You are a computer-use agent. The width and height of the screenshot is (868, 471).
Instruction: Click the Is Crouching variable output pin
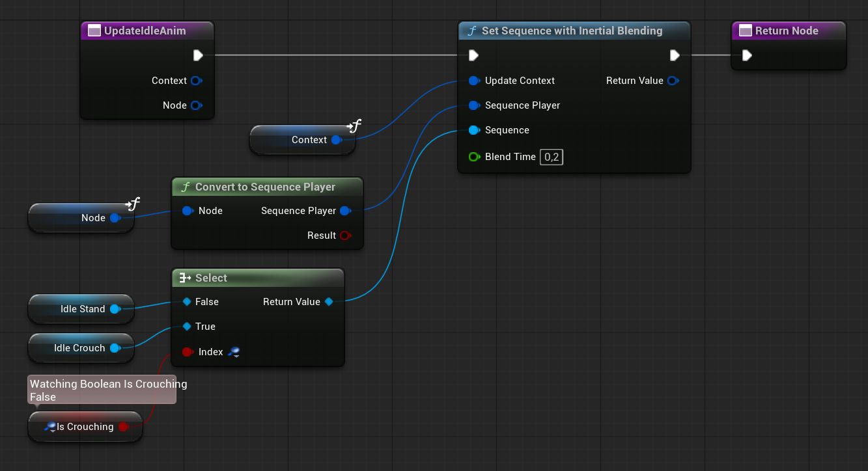(x=122, y=427)
